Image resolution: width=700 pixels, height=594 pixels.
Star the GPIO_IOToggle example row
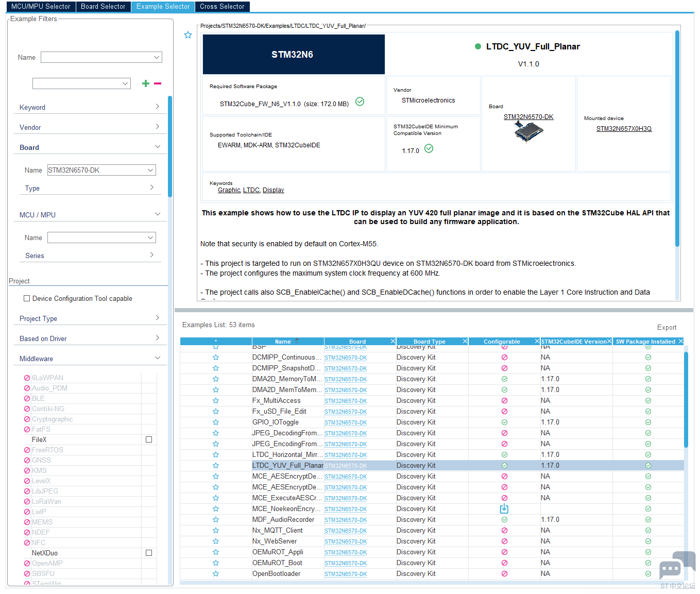tap(216, 422)
